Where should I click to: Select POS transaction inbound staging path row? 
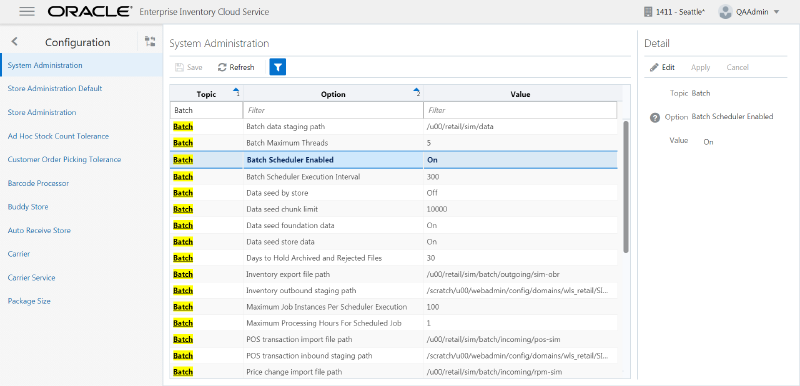pos(393,355)
